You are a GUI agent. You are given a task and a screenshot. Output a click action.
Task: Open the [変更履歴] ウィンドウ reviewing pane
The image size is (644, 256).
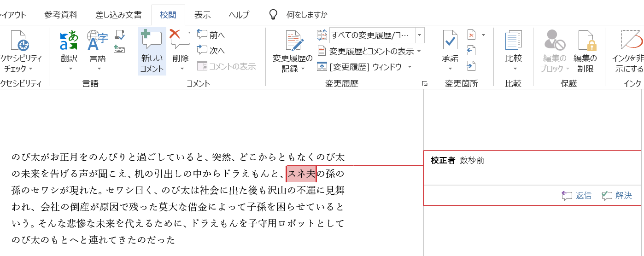click(361, 67)
